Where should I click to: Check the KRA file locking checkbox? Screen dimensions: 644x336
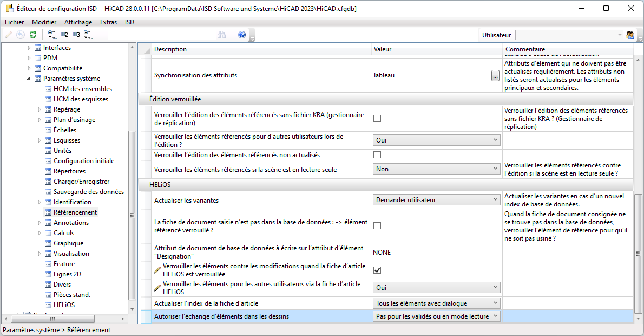[377, 119]
